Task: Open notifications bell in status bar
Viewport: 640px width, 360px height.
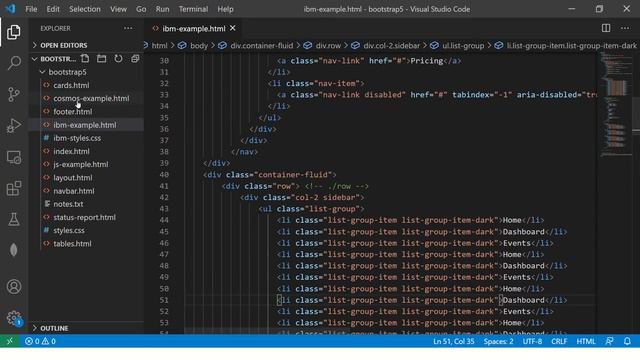Action: click(627, 341)
